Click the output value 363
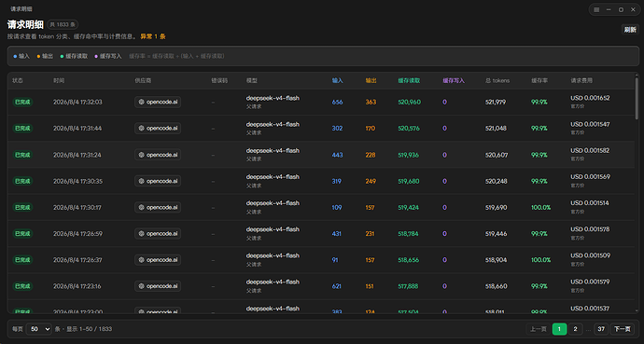 click(x=371, y=103)
